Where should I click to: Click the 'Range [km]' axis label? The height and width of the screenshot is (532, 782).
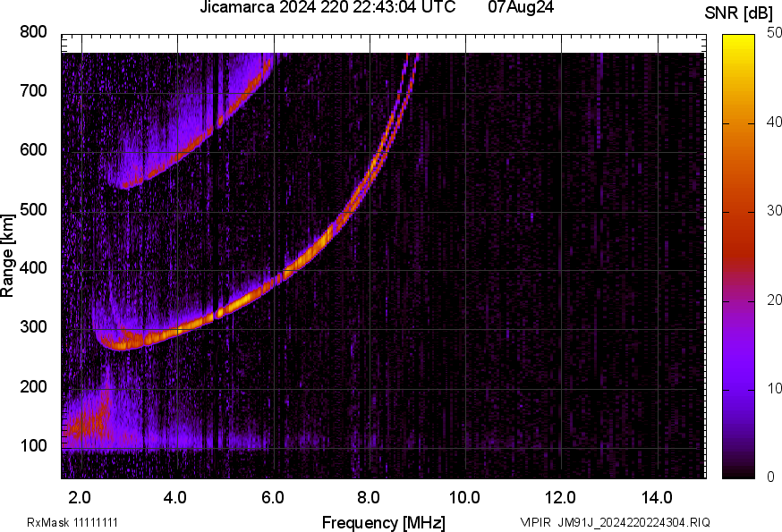click(x=7, y=256)
